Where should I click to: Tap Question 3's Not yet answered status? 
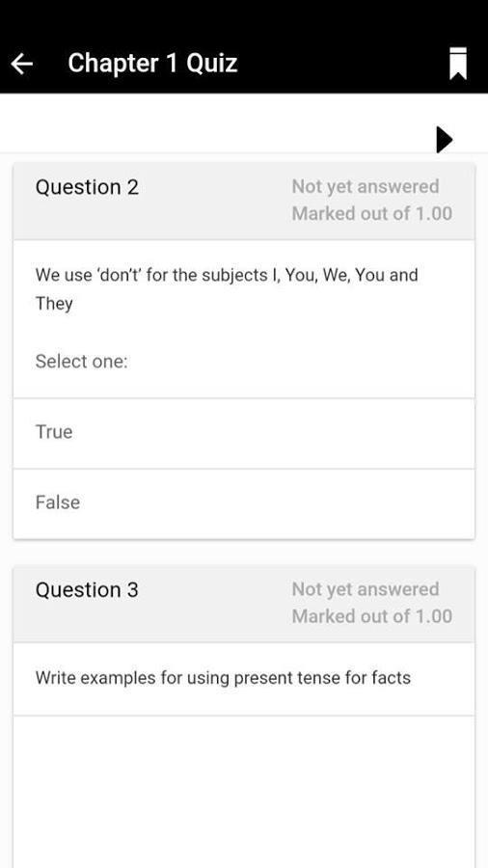point(366,589)
